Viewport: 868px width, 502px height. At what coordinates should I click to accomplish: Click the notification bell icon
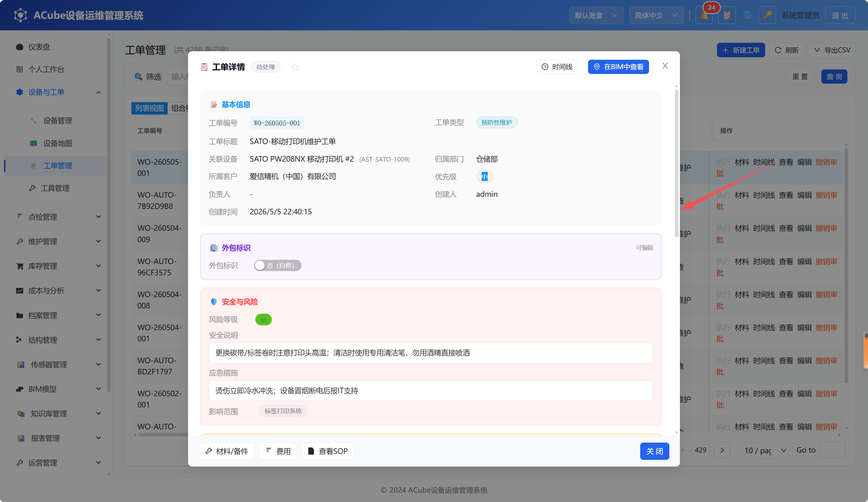click(704, 15)
